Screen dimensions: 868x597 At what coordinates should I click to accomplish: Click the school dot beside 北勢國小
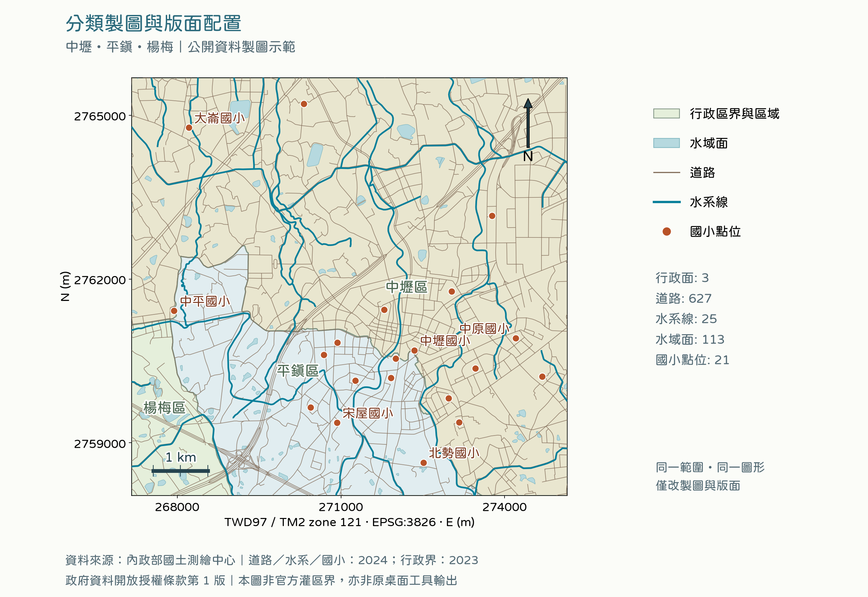point(423,463)
